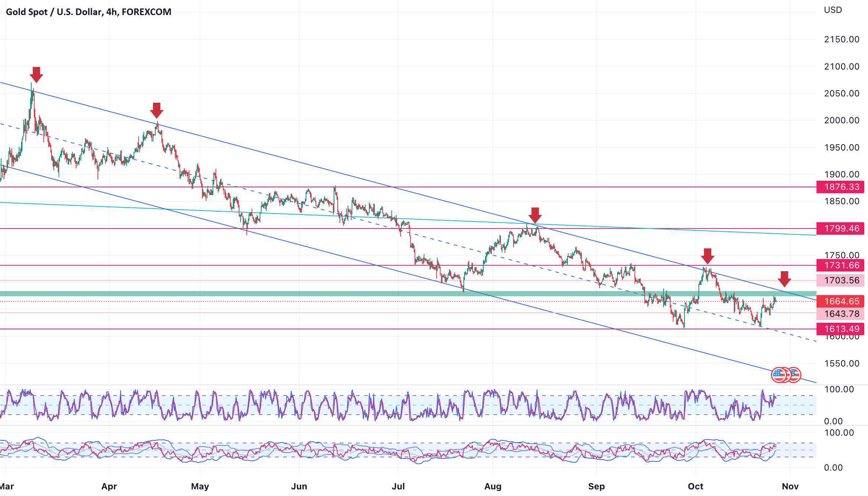Click the red arrow above the April high

pos(157,110)
